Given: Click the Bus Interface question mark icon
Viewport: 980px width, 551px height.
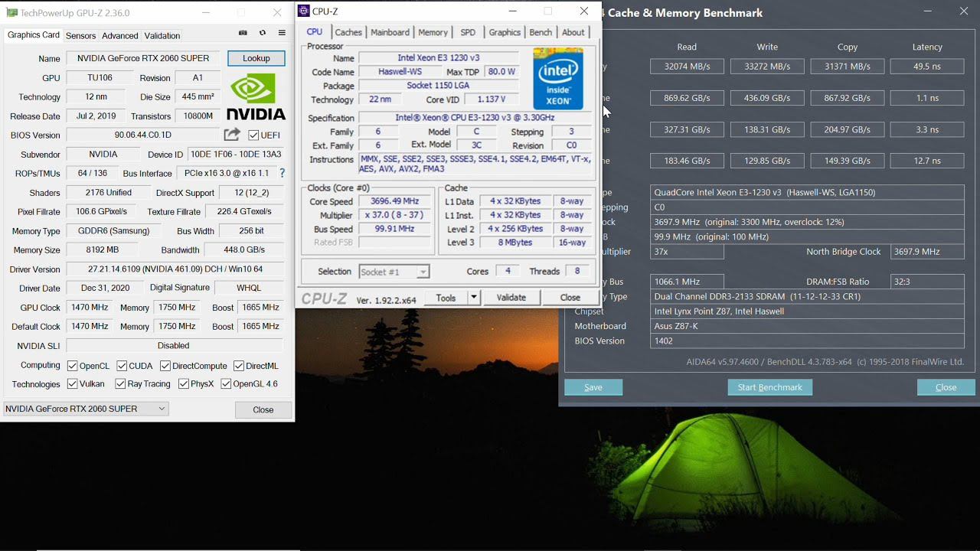Looking at the screenshot, I should tap(282, 173).
